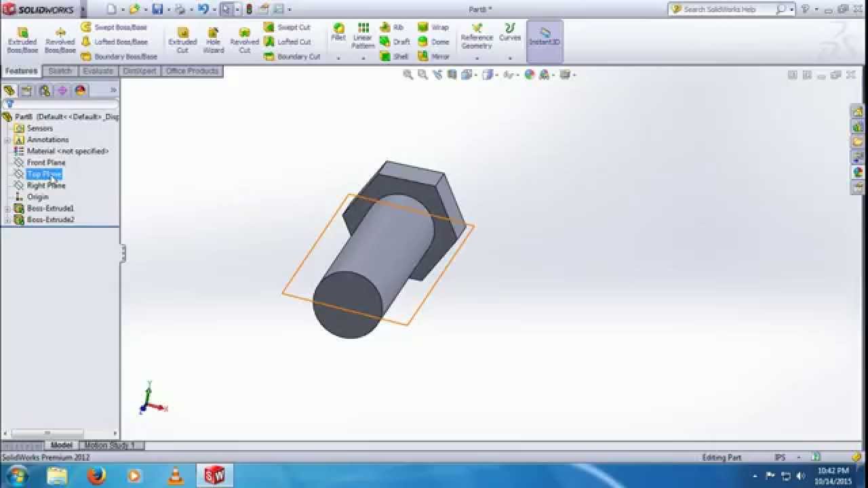Switch to the Sketch tab
Viewport: 868px width, 488px height.
point(60,71)
